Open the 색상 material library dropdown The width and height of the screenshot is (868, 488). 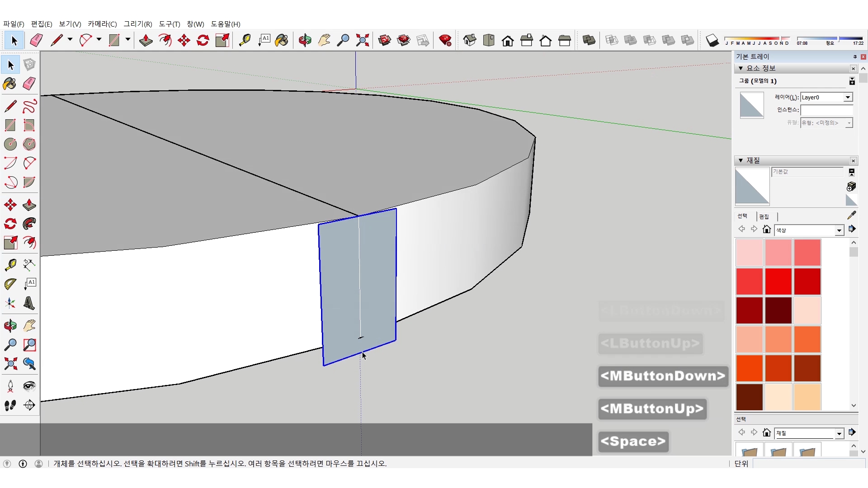(839, 230)
